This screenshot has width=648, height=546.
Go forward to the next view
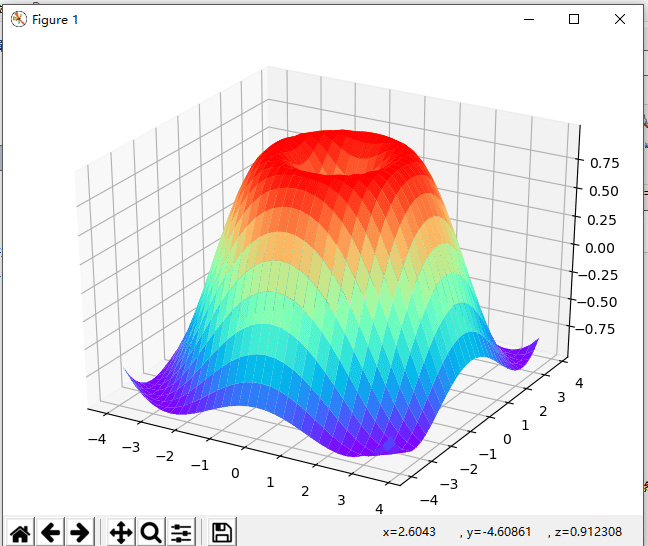pyautogui.click(x=79, y=532)
